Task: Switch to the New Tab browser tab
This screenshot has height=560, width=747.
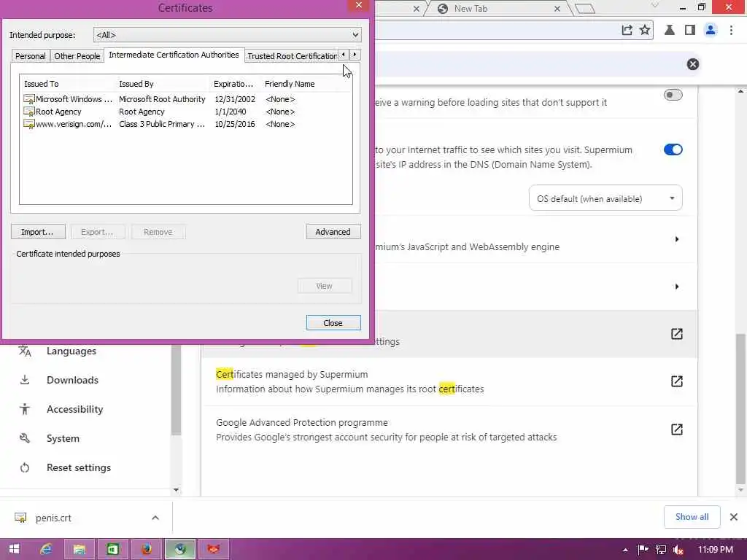Action: [x=499, y=9]
